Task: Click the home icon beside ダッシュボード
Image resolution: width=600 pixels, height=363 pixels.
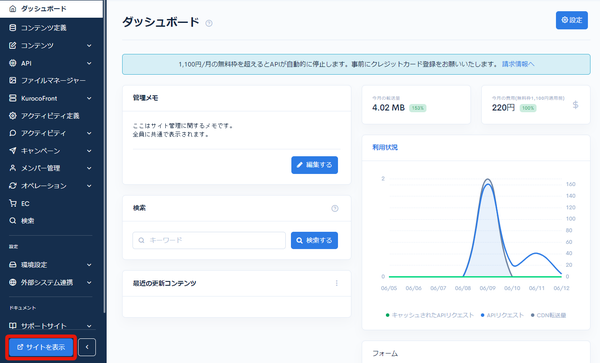Action: click(x=13, y=8)
